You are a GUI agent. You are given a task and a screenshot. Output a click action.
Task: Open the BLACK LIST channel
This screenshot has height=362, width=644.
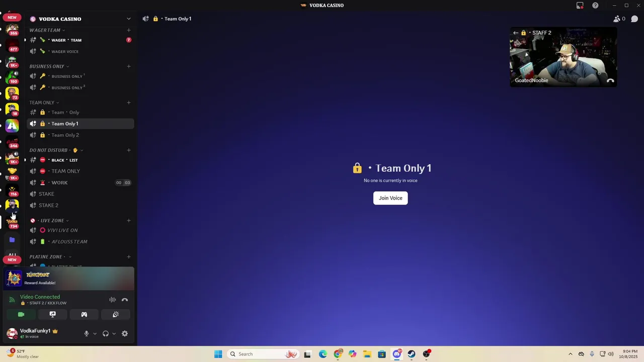click(80, 160)
